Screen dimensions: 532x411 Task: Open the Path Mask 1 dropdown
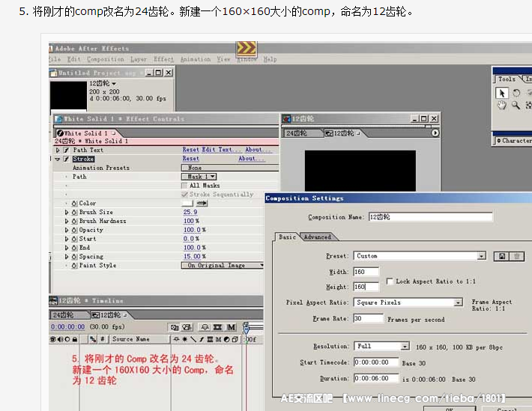click(x=199, y=177)
